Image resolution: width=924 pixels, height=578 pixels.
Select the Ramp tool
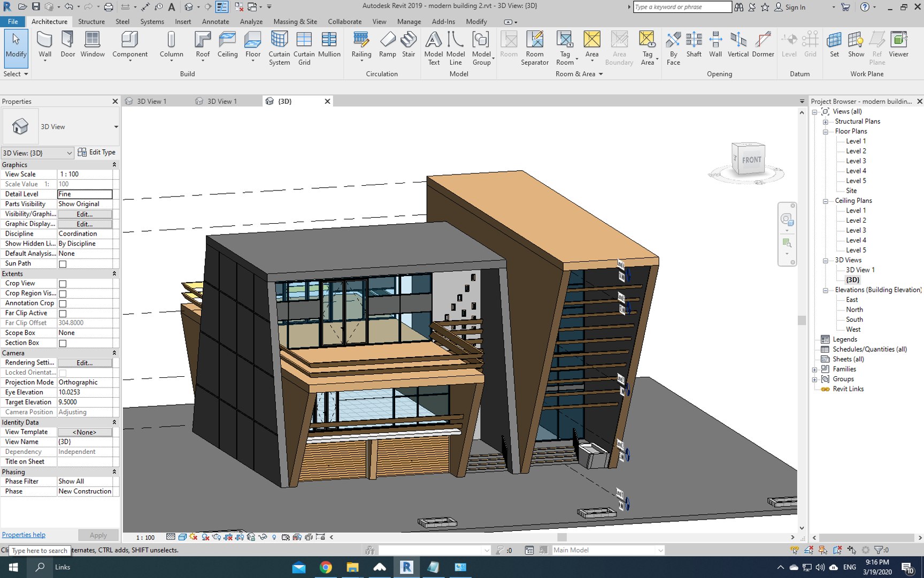point(387,45)
